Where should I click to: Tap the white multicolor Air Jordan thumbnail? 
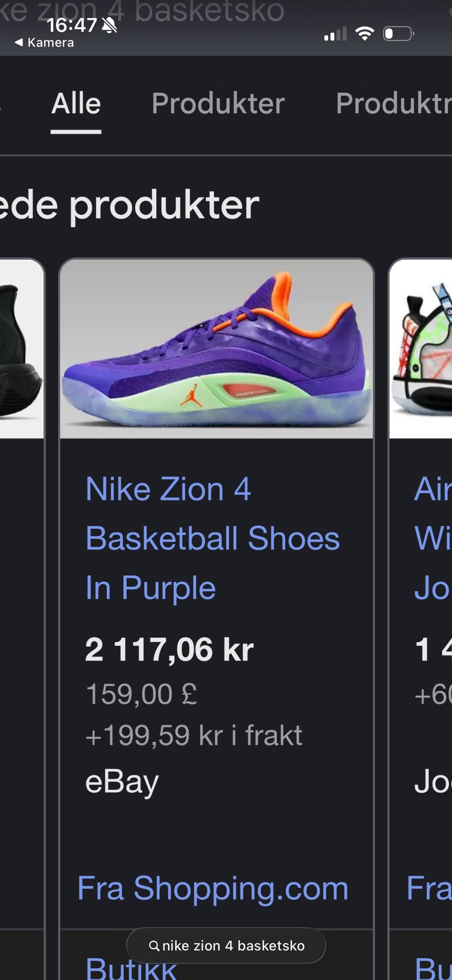[x=421, y=349]
